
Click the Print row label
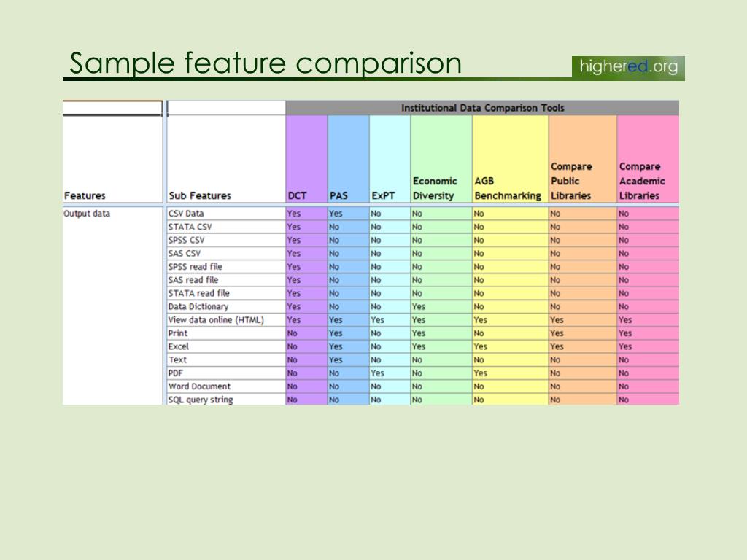(178, 333)
